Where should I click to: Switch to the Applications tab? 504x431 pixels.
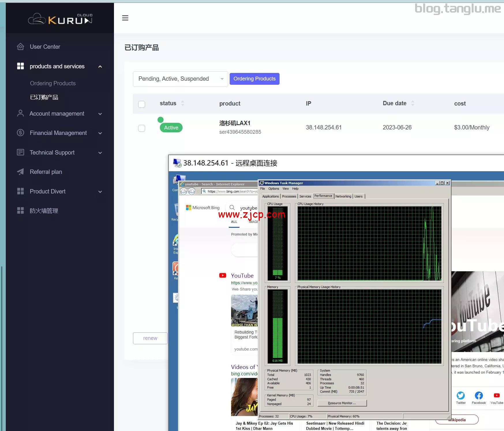(271, 196)
